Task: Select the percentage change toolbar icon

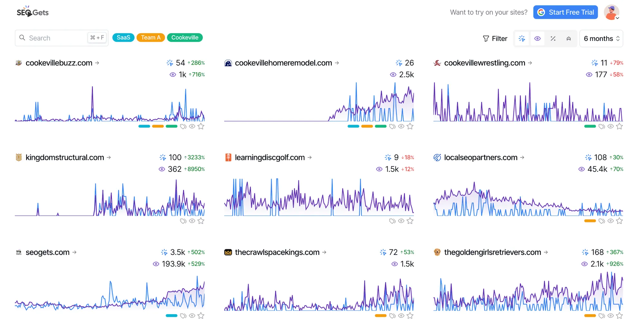Action: (x=553, y=38)
